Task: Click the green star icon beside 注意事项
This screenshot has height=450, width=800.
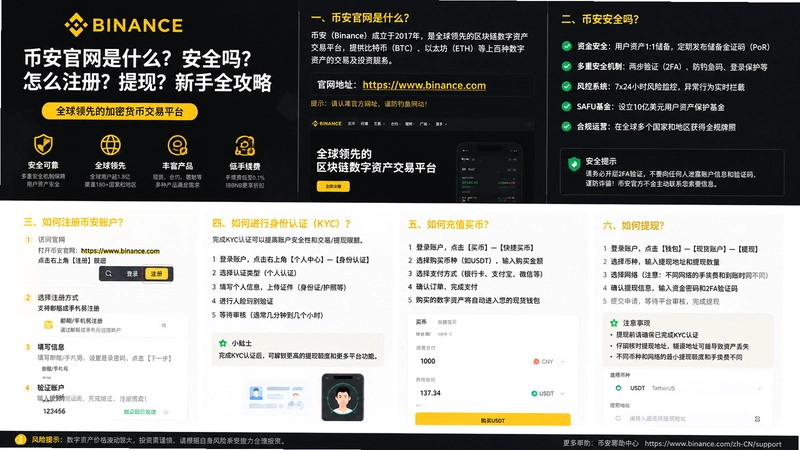Action: [x=614, y=323]
